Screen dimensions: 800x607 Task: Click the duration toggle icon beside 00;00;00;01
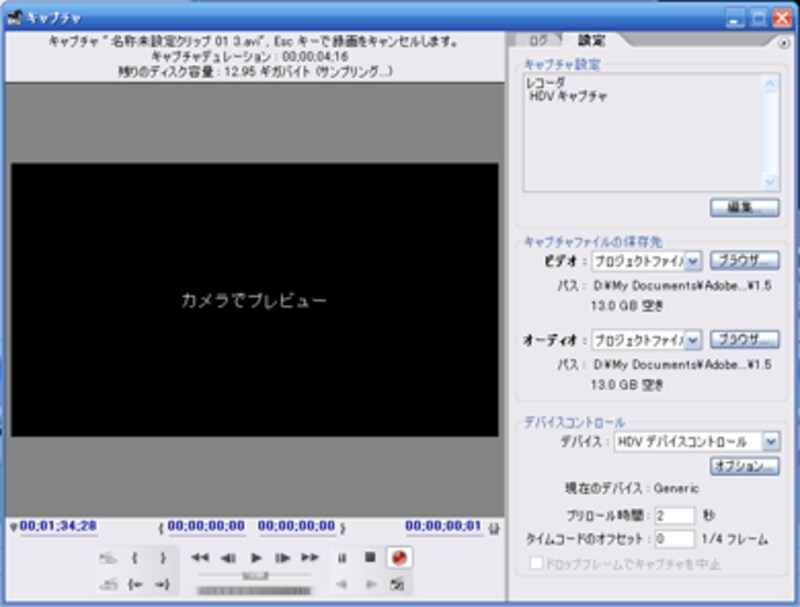point(493,528)
